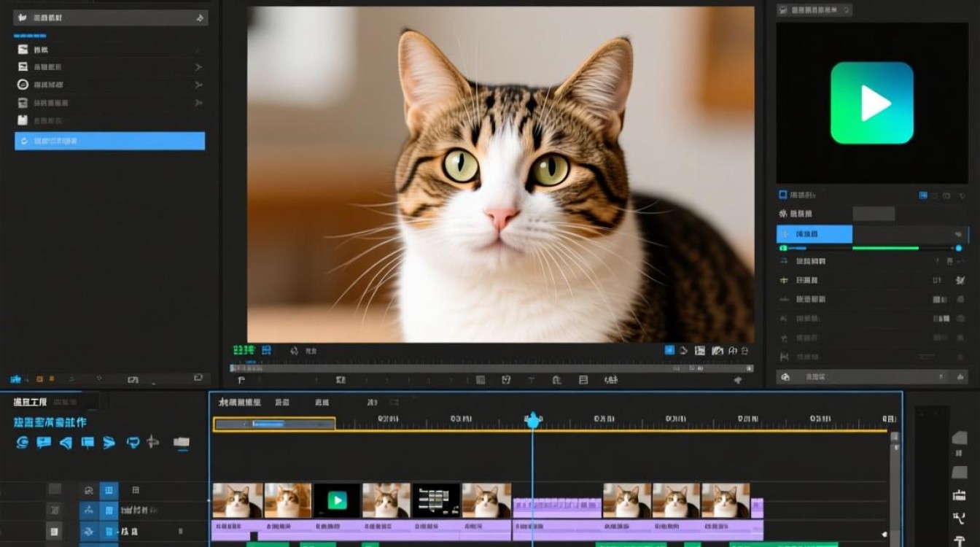This screenshot has height=547, width=980.
Task: Toggle the blue square button on first track
Action: [x=109, y=490]
